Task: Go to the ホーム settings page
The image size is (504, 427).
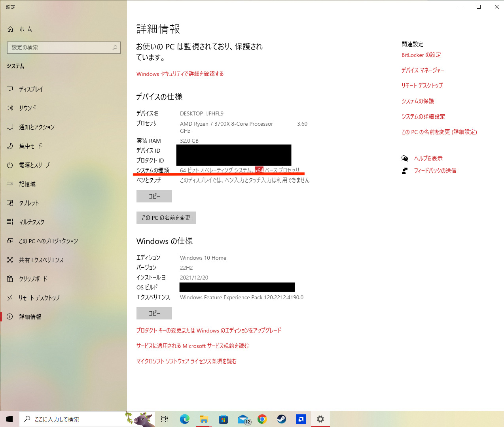Action: pos(25,29)
